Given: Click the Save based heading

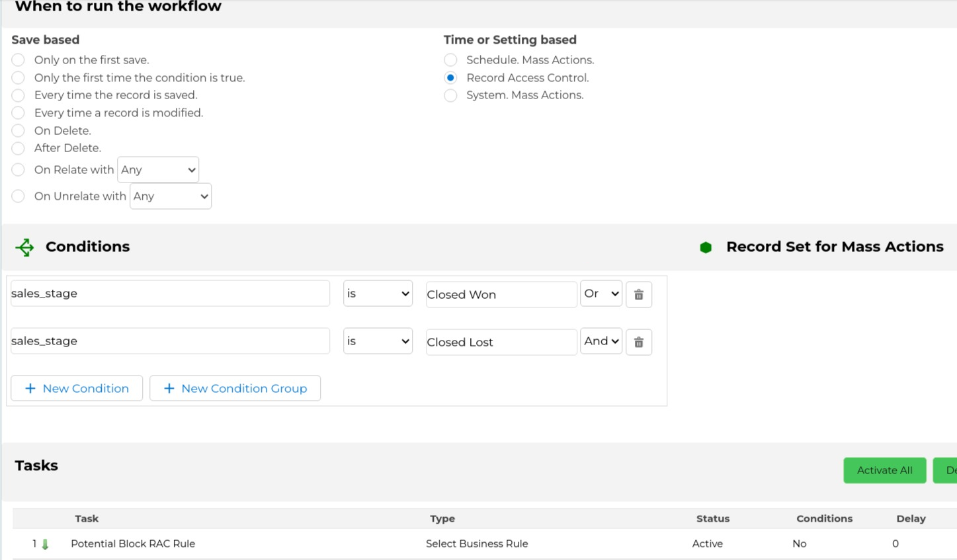Looking at the screenshot, I should tap(46, 40).
